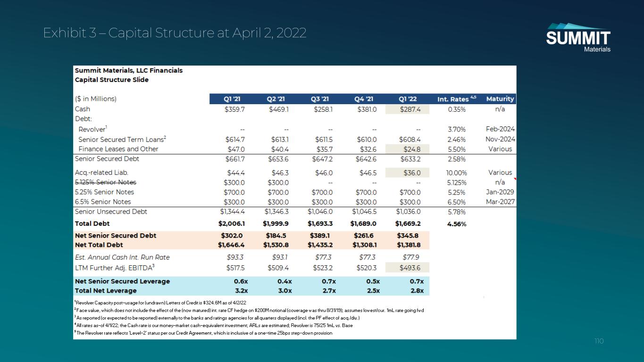Click the Net Senior Secured Debt label

(116, 235)
